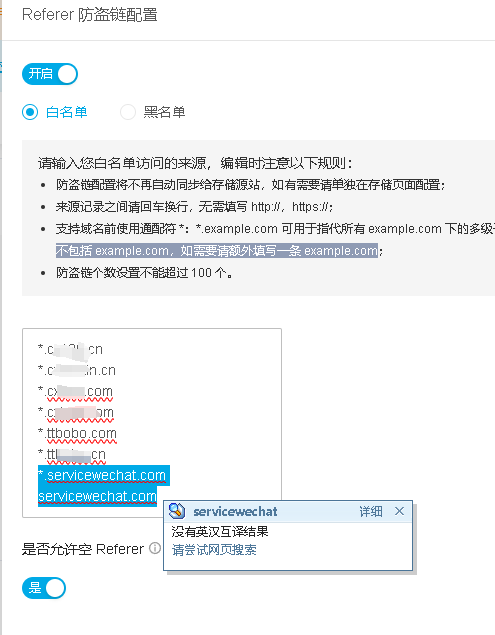The width and height of the screenshot is (495, 635).
Task: Click the 黑名单 label text
Action: pyautogui.click(x=164, y=112)
